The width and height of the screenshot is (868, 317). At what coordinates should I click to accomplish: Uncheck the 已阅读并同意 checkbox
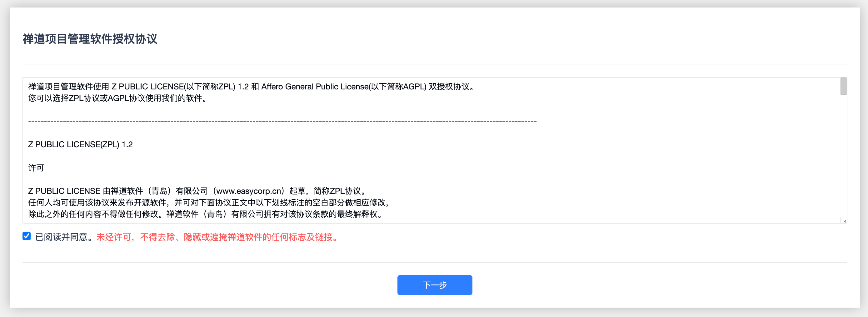[27, 236]
